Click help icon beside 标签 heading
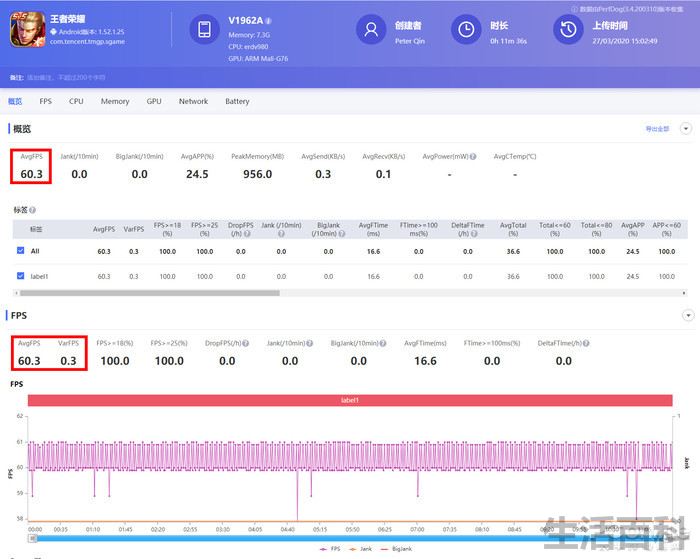Viewport: 700px width, 559px height. tap(33, 210)
